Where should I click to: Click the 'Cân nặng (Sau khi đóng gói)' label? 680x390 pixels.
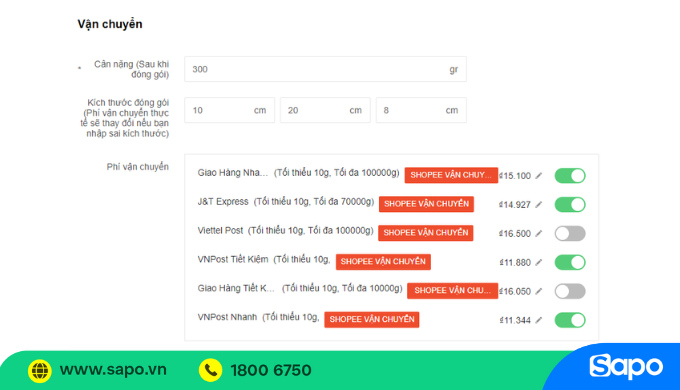pyautogui.click(x=131, y=69)
